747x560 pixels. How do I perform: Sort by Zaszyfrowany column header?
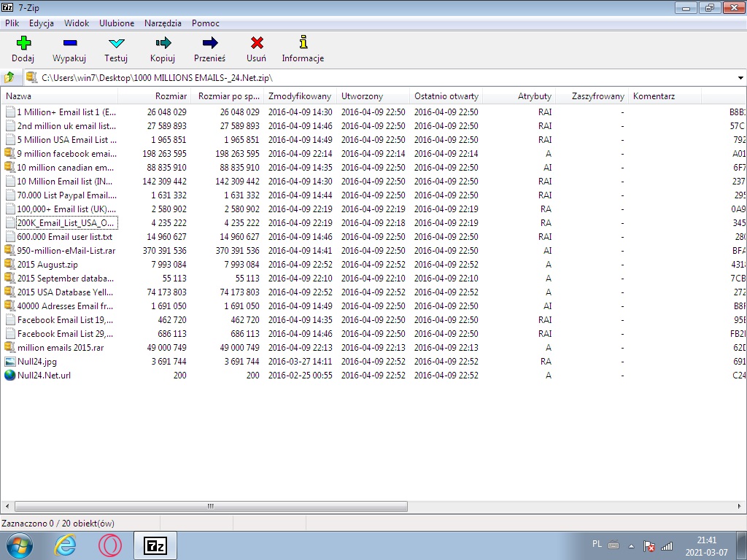(x=592, y=96)
